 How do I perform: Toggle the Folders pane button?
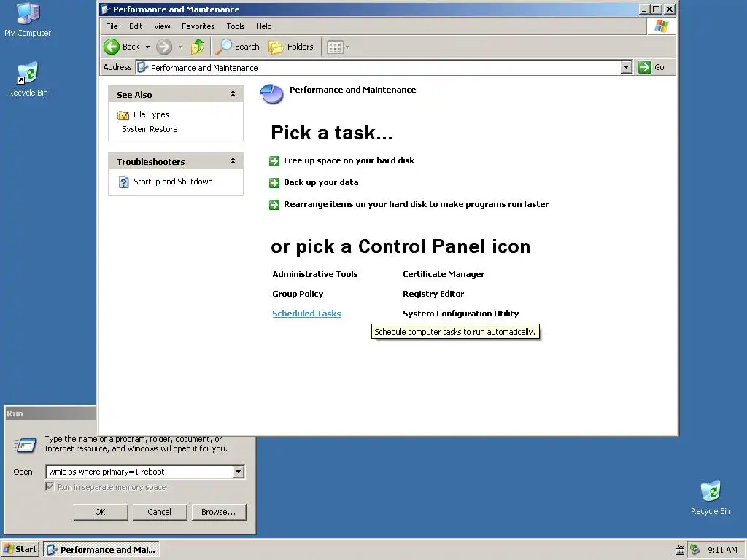(x=291, y=47)
